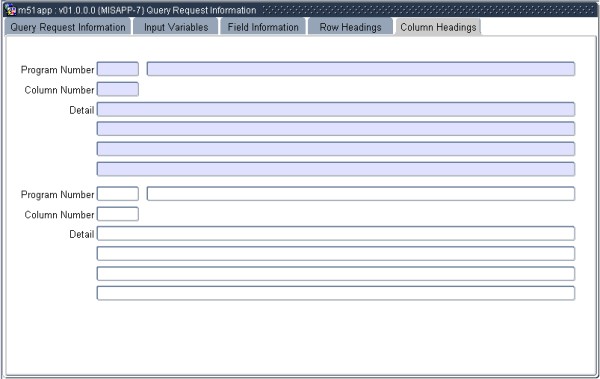Click first record's program description field
This screenshot has width=600, height=379.
[361, 69]
